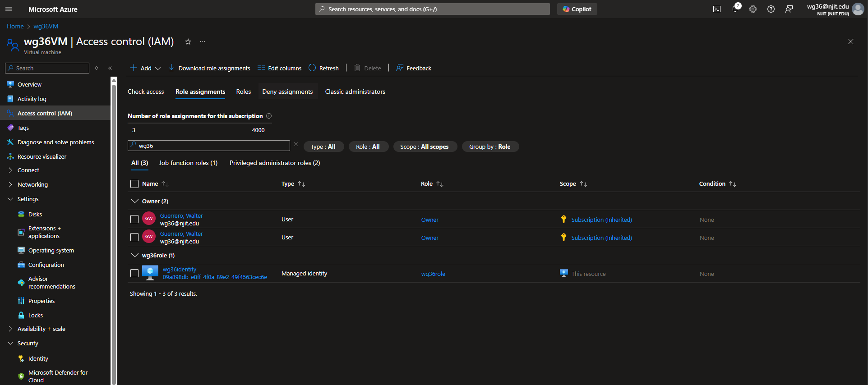868x385 pixels.
Task: Click the help question mark icon
Action: point(771,9)
